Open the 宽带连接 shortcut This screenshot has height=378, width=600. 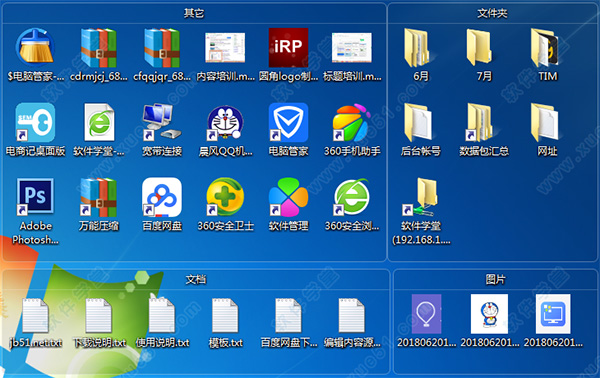(x=162, y=122)
